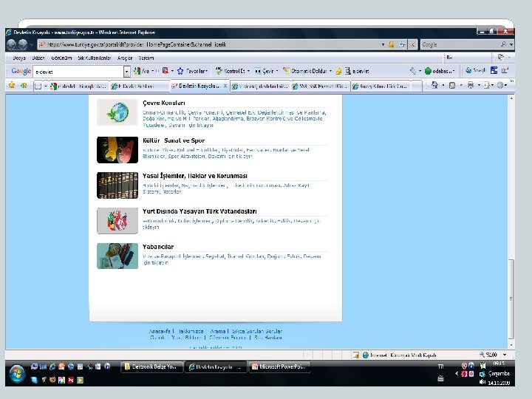
Task: Open the tab list dropdown arrow
Action: tap(46, 86)
